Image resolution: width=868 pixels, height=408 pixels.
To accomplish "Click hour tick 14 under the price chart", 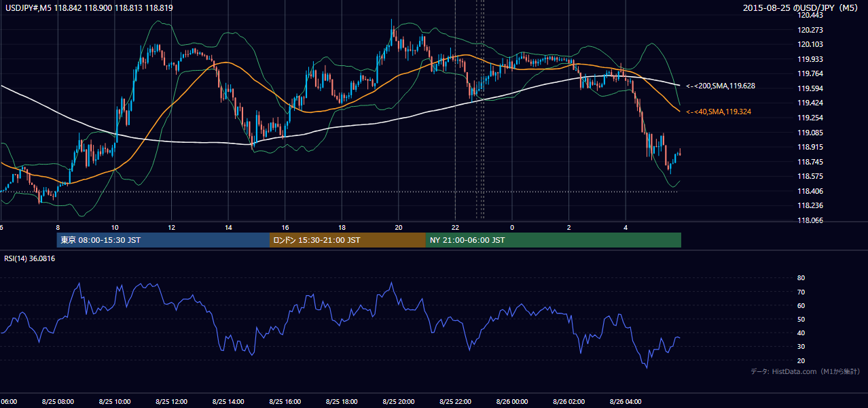I will coord(228,227).
